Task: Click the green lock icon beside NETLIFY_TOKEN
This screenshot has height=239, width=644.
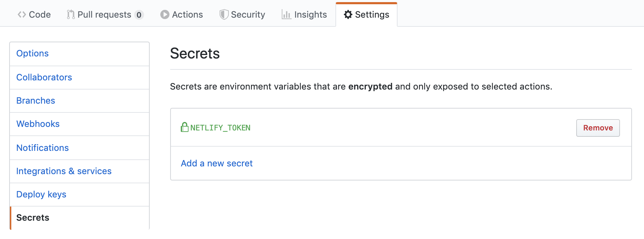Action: (185, 127)
